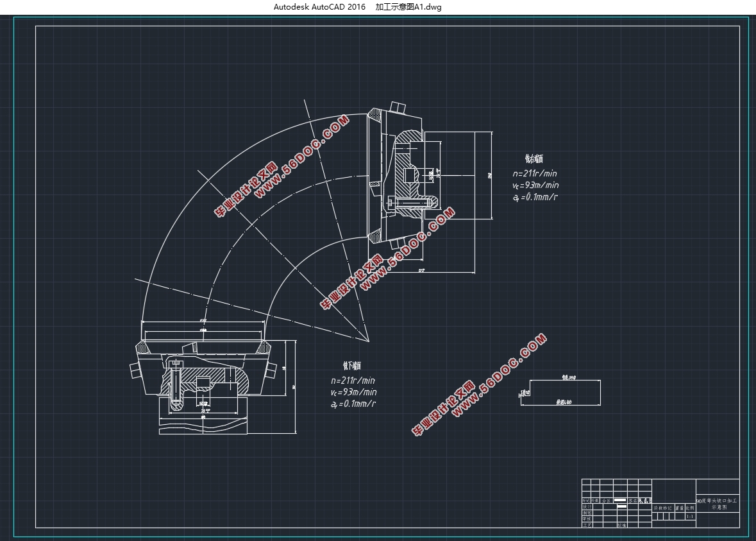The width and height of the screenshot is (756, 541).
Task: Select the 1:1 scale cell in title block
Action: tap(689, 515)
